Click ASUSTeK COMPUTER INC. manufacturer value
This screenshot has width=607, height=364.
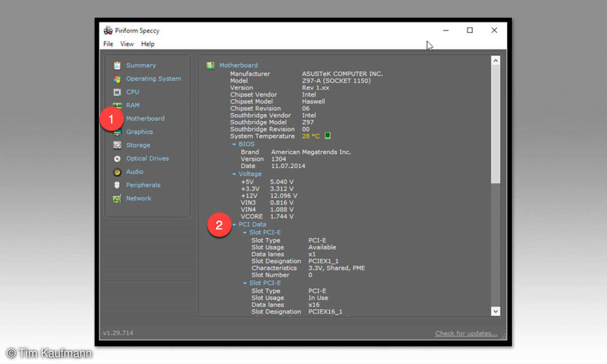click(x=342, y=74)
